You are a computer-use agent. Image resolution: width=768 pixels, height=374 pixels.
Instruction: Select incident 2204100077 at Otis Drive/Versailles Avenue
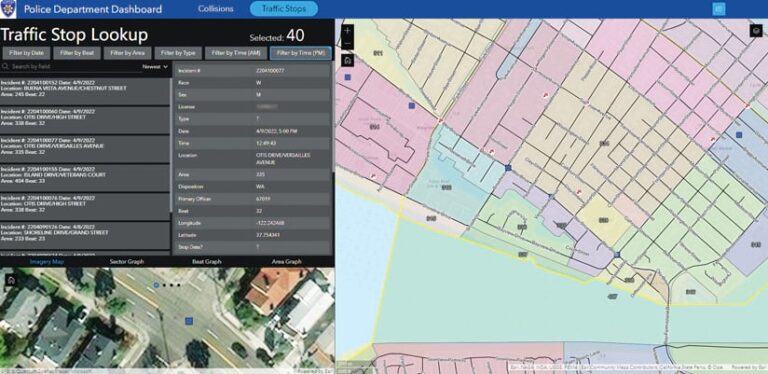point(85,149)
